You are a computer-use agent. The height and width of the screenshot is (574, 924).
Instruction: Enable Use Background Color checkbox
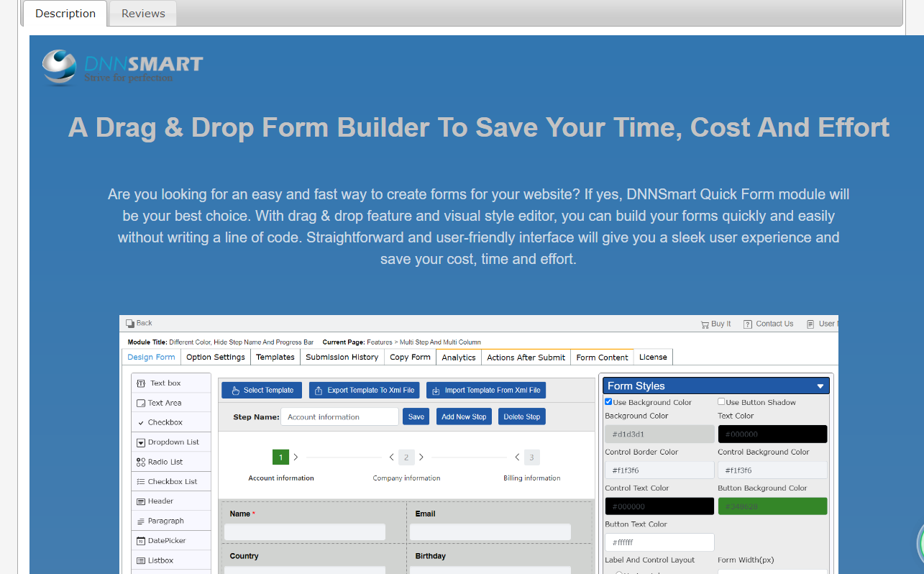[x=608, y=402]
